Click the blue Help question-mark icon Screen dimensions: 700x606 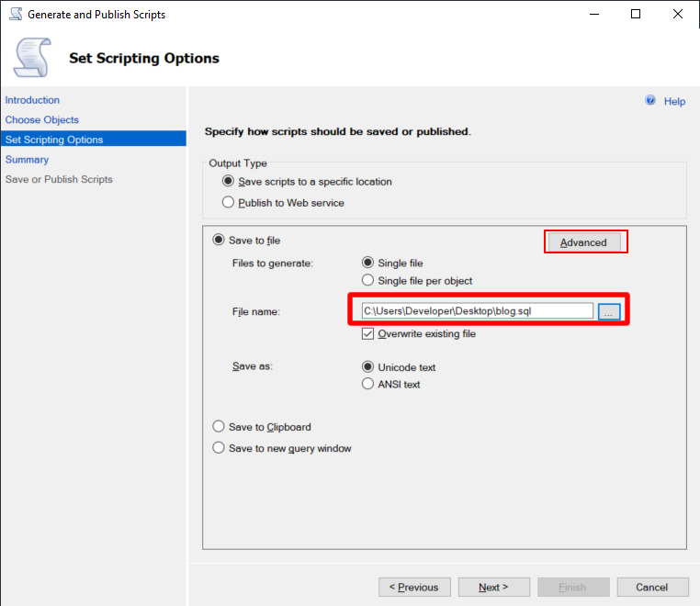coord(650,100)
